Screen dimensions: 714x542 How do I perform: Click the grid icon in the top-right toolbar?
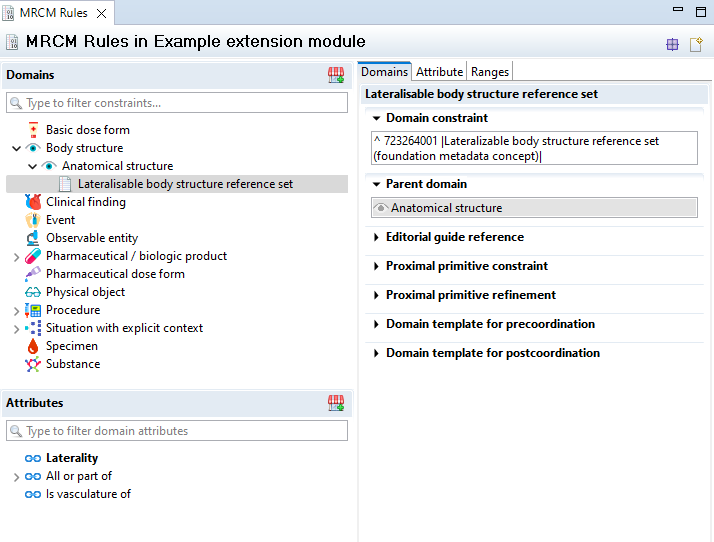(x=672, y=44)
